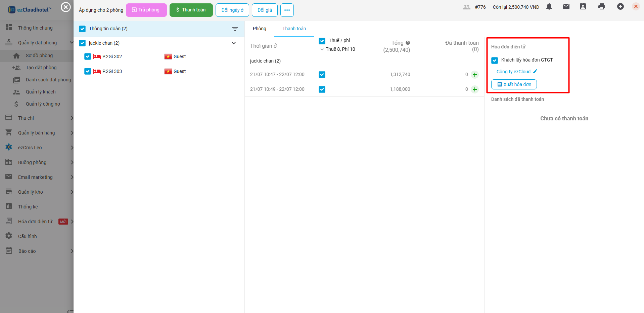Open the three-dots more options button
Image resolution: width=644 pixels, height=313 pixels.
[x=287, y=10]
